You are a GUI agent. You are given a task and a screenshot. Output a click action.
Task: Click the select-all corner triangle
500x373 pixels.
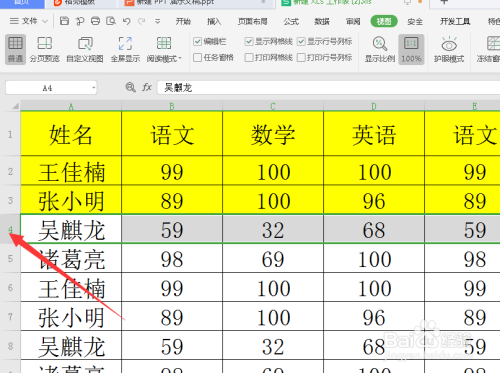pyautogui.click(x=15, y=106)
